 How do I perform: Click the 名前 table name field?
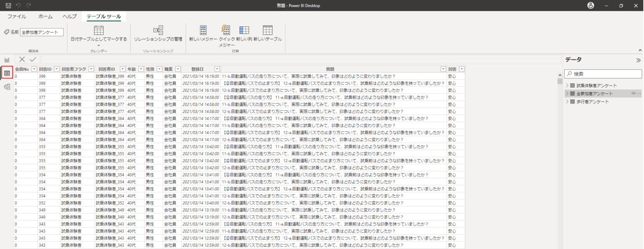tap(42, 32)
